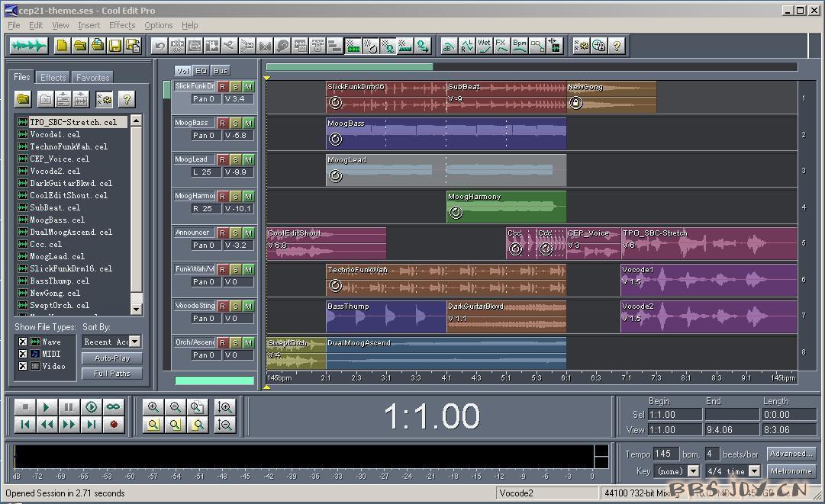Image resolution: width=825 pixels, height=504 pixels.
Task: Click the Wet/dry envelopes toolbar icon
Action: click(484, 47)
